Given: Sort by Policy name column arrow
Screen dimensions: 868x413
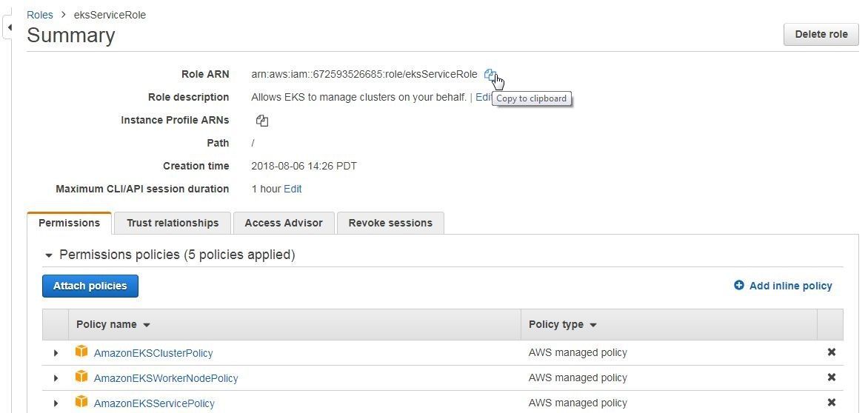Looking at the screenshot, I should [146, 325].
